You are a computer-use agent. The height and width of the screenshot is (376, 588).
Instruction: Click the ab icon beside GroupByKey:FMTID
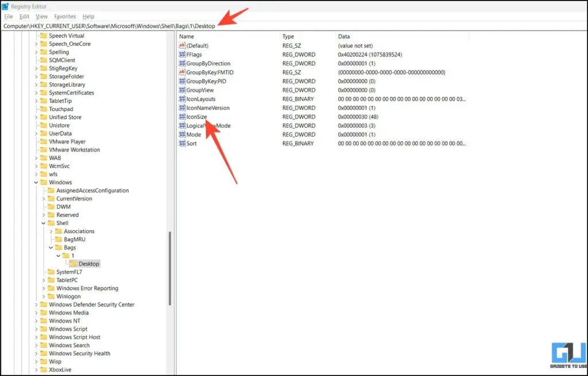point(183,72)
